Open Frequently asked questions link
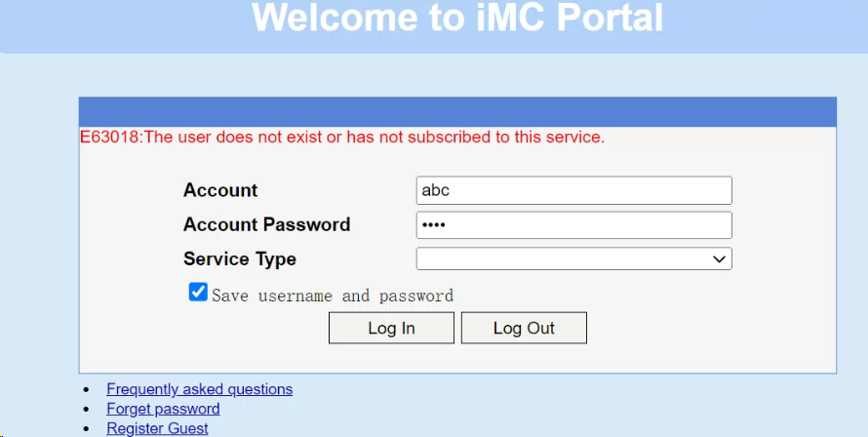 [199, 389]
